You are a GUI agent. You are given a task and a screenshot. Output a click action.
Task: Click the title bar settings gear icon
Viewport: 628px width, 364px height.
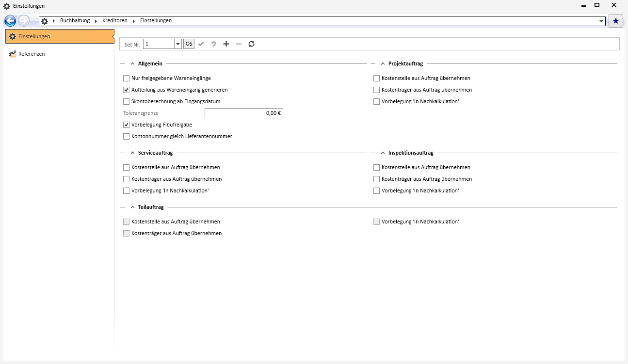click(7, 6)
